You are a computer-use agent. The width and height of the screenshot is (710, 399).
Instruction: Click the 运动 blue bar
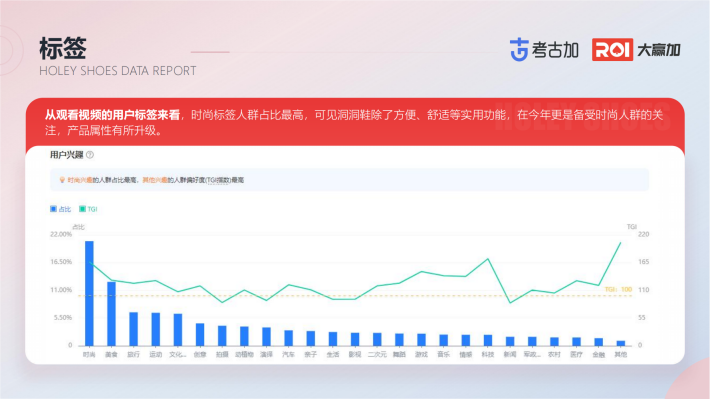(156, 329)
